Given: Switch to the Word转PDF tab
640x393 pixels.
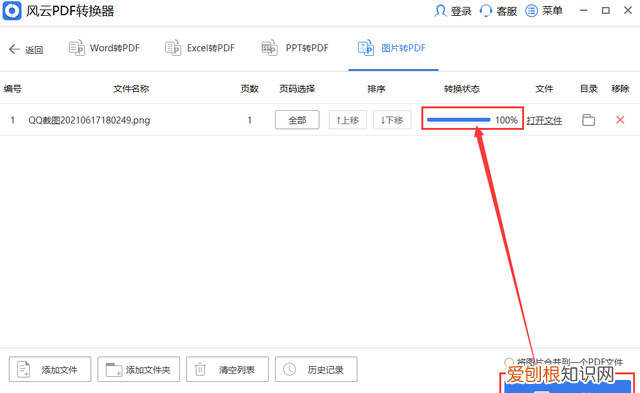Looking at the screenshot, I should click(104, 48).
